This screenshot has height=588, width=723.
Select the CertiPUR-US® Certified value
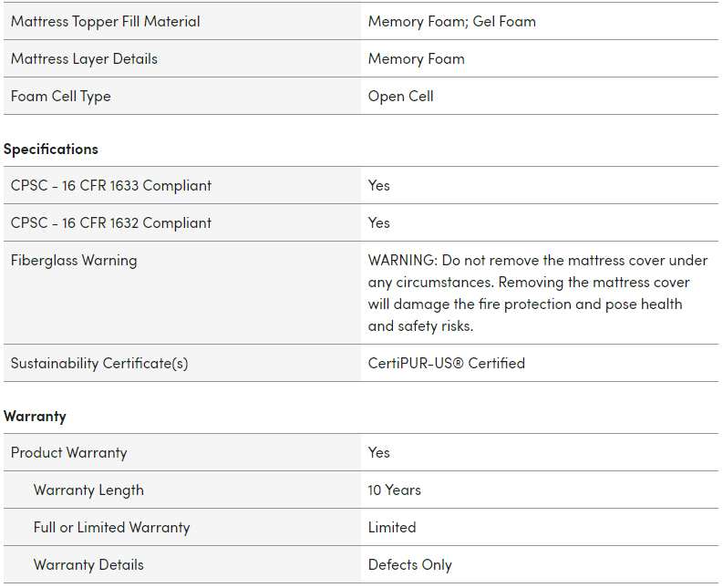(446, 363)
